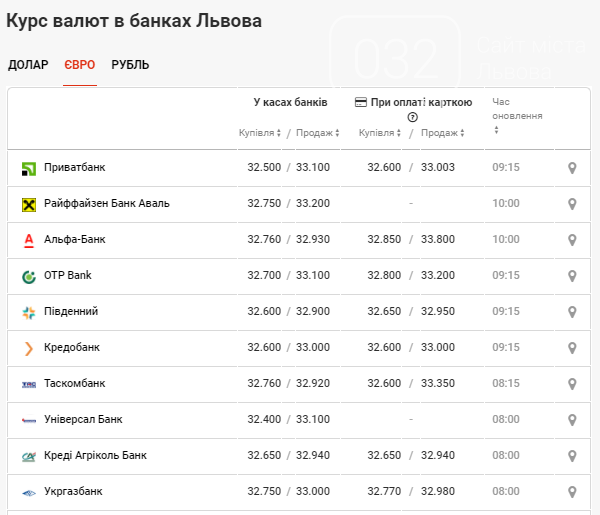
Task: Click Альфа-Банк card buy rate 32.850
Action: coord(384,239)
